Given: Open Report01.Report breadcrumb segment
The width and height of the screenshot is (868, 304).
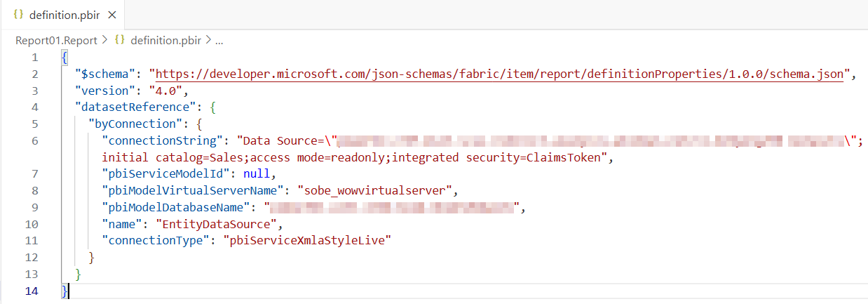Looking at the screenshot, I should pos(56,40).
